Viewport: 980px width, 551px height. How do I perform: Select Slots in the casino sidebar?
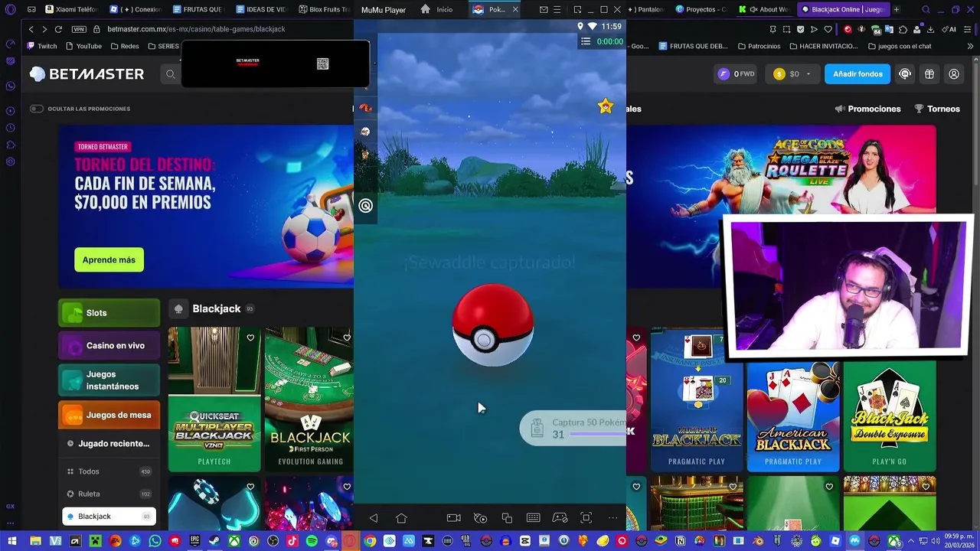[x=109, y=313]
